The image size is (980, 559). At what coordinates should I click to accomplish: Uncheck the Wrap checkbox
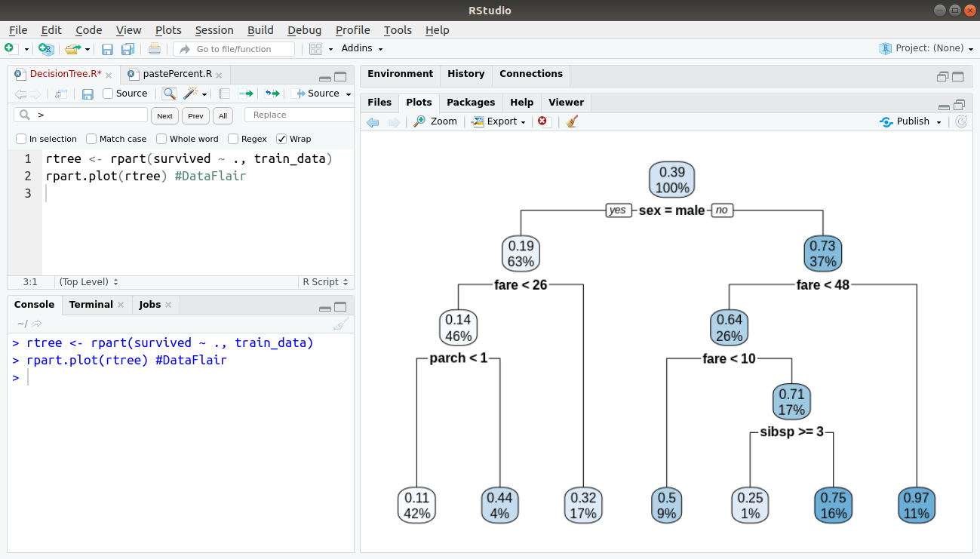tap(281, 139)
